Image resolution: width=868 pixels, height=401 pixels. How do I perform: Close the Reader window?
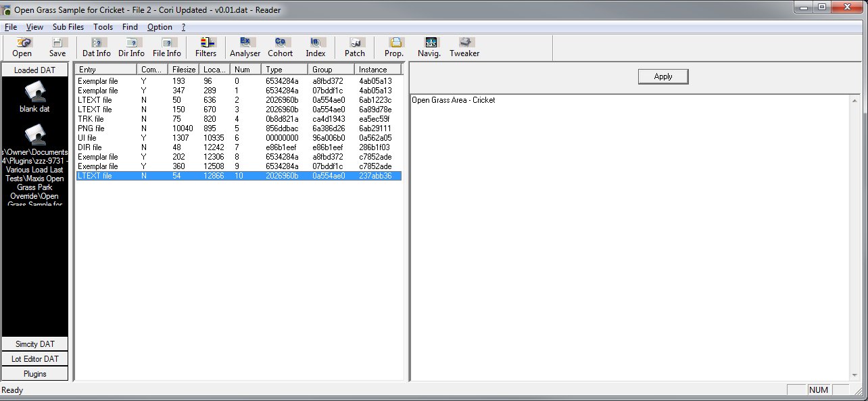(847, 7)
